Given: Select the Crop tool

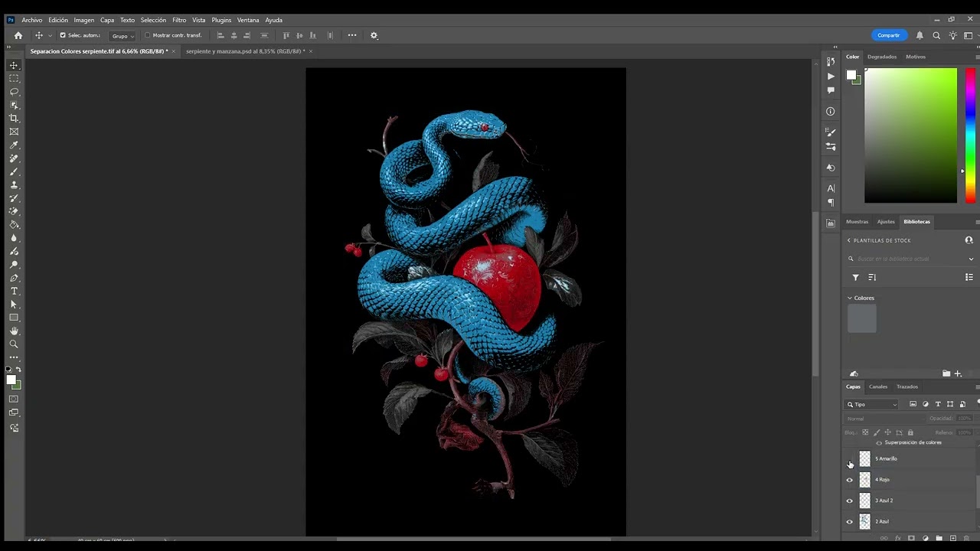Looking at the screenshot, I should point(14,118).
